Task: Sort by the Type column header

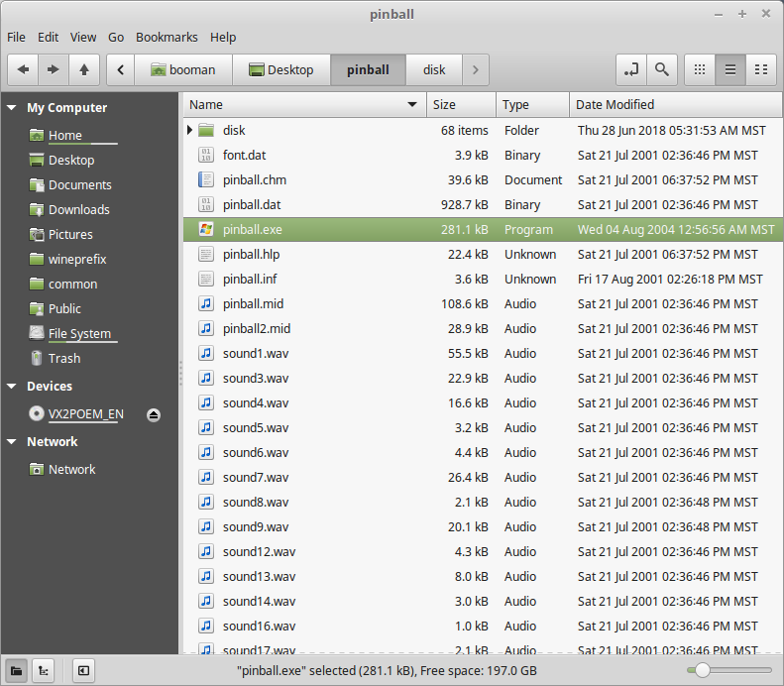Action: (533, 104)
